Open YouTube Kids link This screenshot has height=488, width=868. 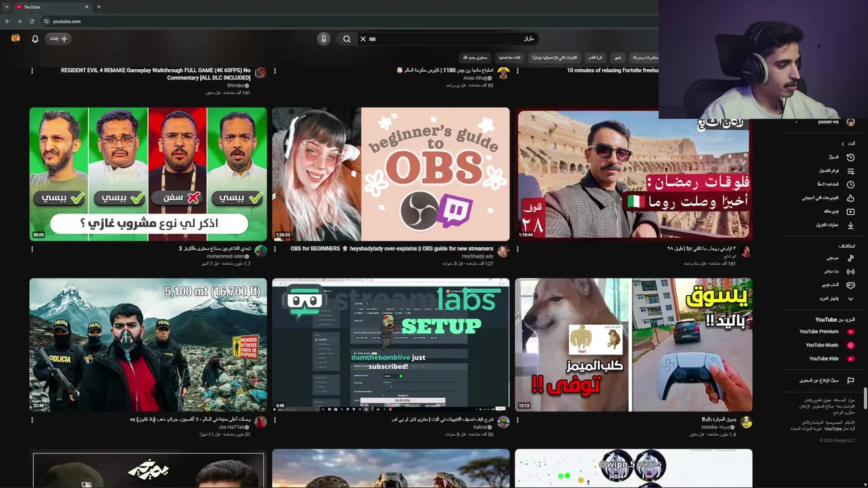point(831,359)
